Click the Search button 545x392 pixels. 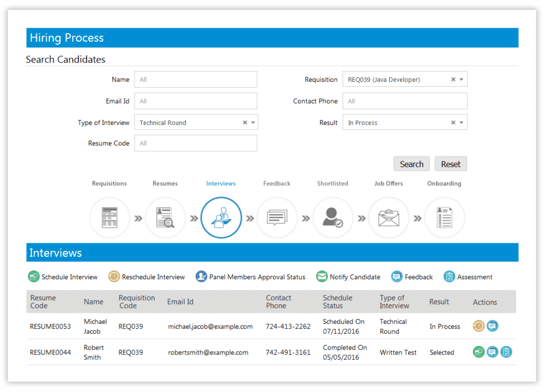[411, 164]
